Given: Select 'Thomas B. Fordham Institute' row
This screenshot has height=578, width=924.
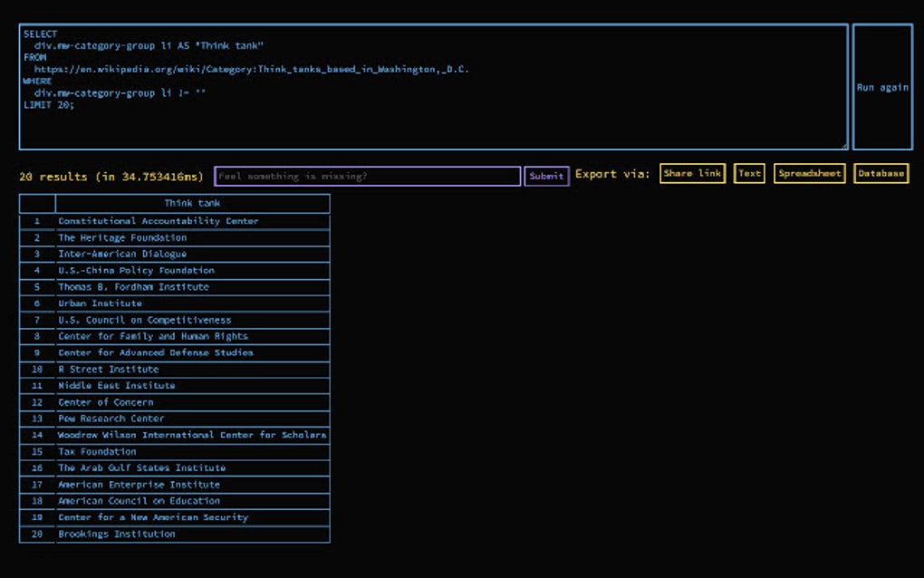Looking at the screenshot, I should coord(175,287).
